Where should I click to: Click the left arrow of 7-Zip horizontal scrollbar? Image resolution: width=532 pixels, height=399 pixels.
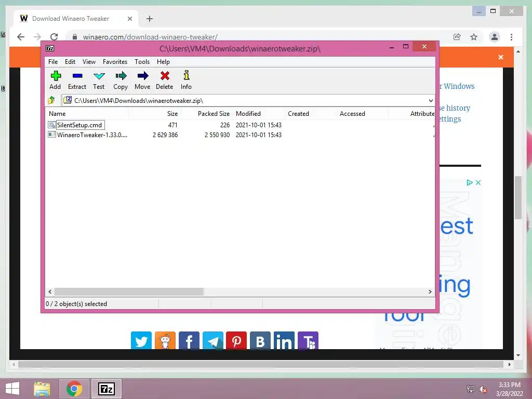click(x=50, y=291)
